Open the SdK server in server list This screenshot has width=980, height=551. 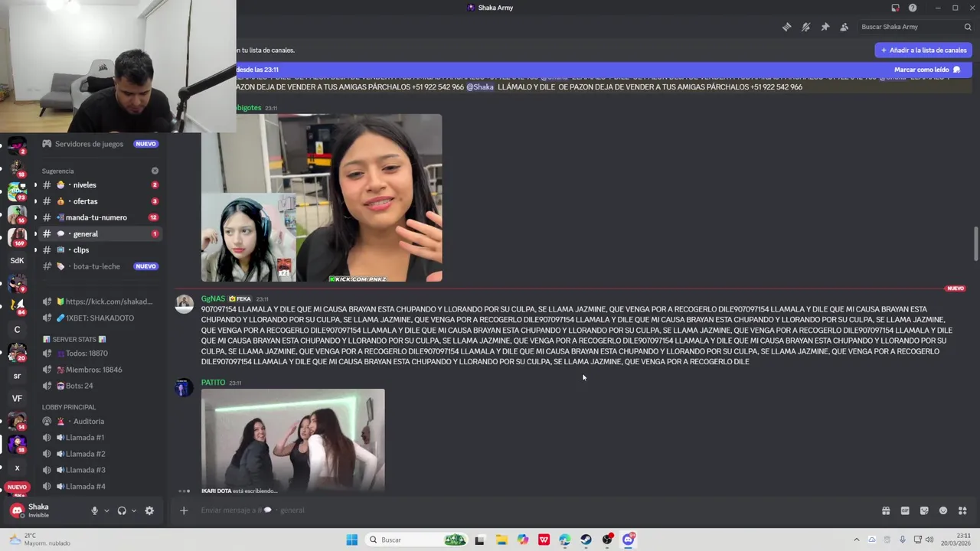pos(17,260)
